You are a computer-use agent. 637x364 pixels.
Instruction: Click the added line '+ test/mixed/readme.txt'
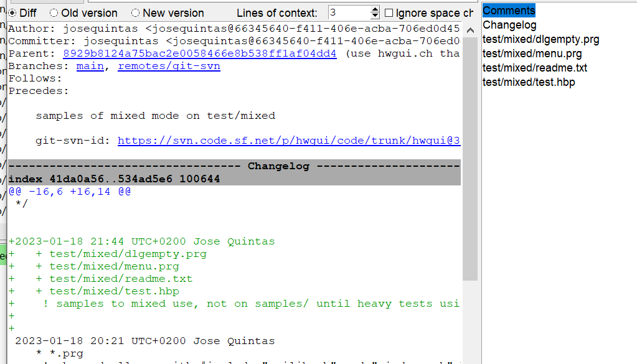101,279
